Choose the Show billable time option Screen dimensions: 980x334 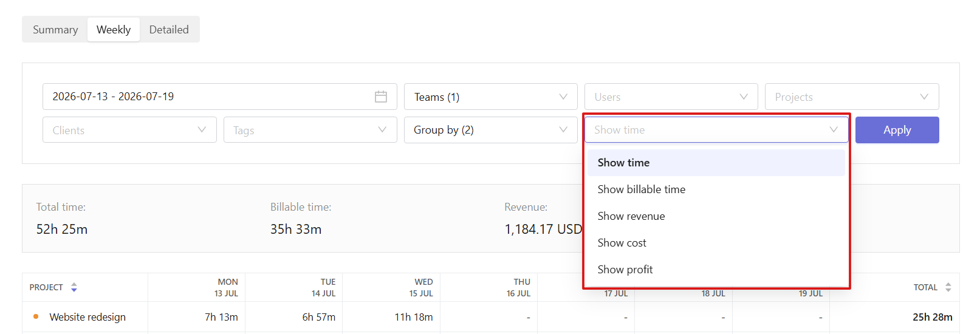pyautogui.click(x=716, y=189)
